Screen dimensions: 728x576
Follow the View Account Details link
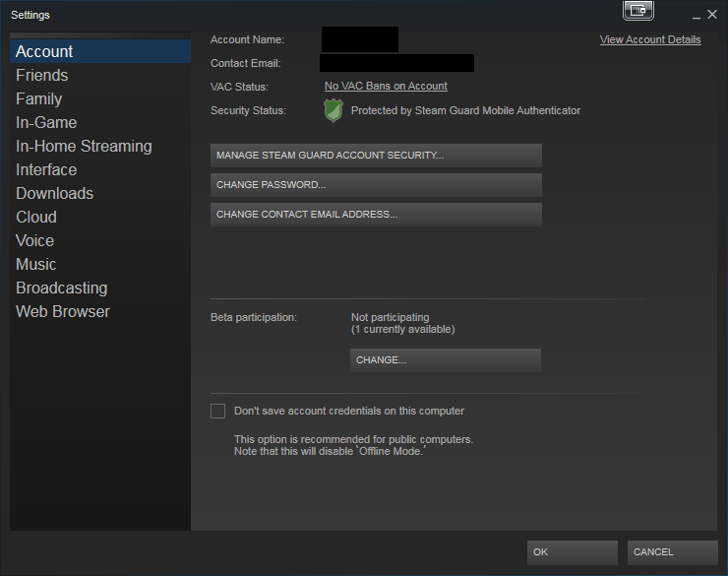tap(650, 40)
